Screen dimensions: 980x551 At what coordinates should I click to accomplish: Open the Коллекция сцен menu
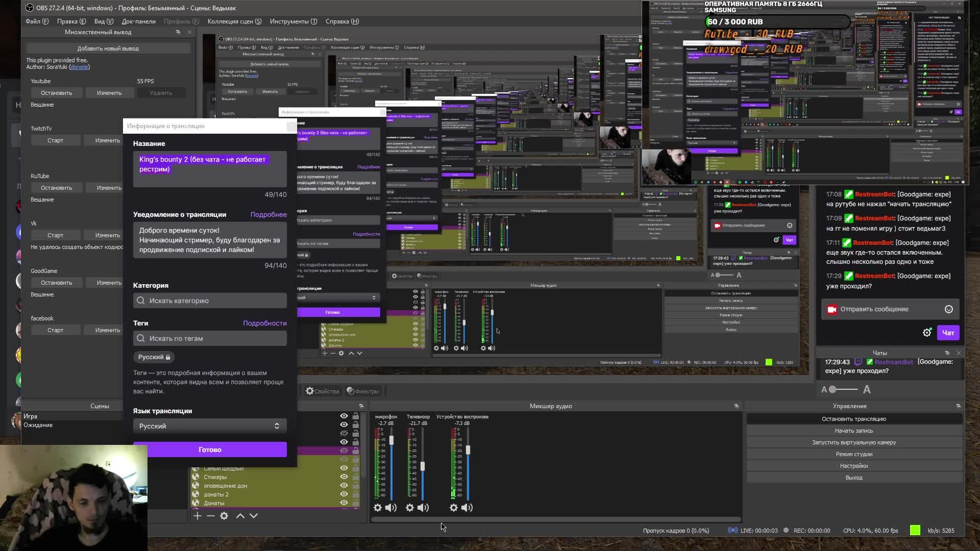point(234,21)
